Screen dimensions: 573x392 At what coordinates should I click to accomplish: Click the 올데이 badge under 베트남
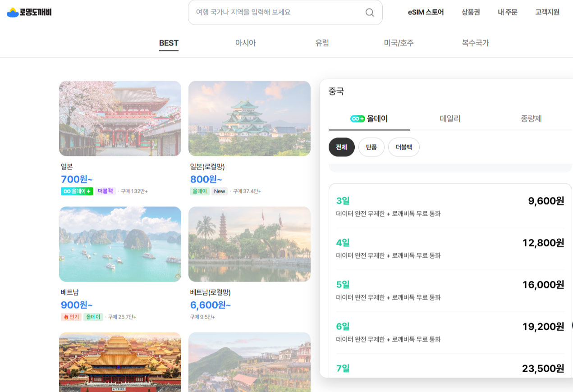point(93,317)
